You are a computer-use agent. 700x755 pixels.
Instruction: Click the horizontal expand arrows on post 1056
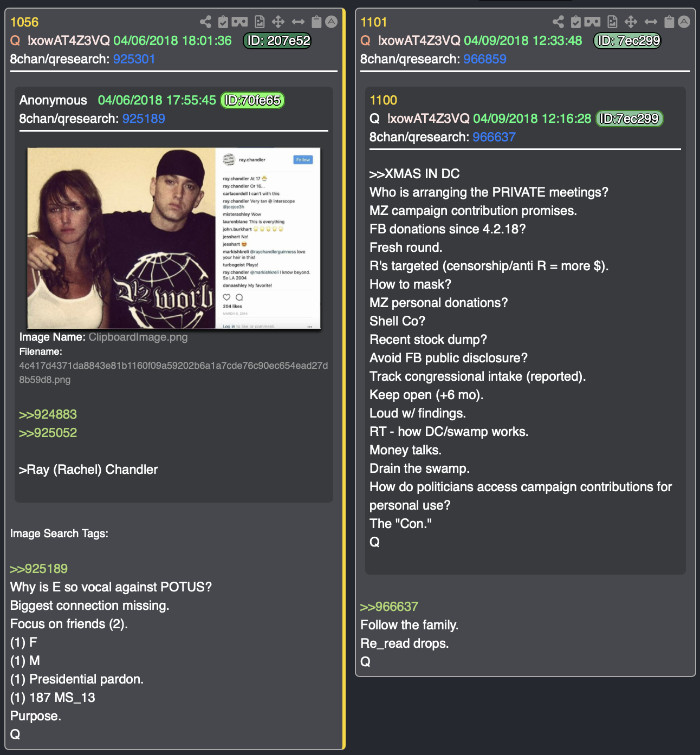(x=298, y=22)
